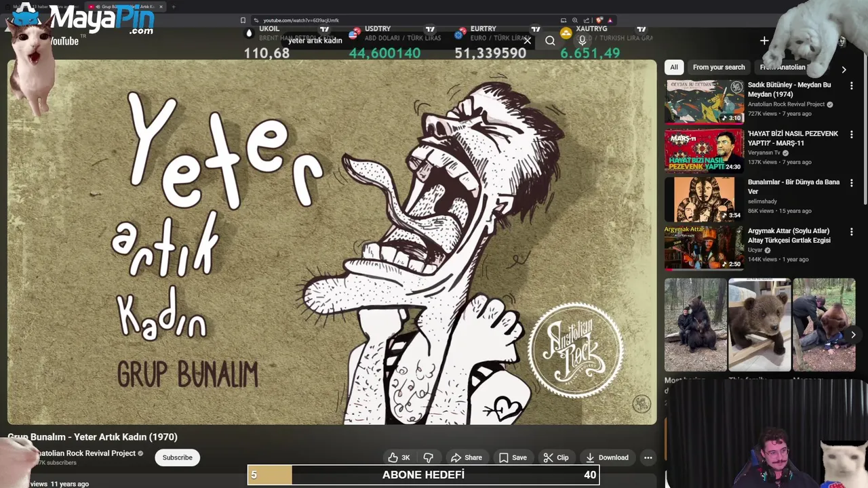The image size is (868, 488).
Task: Click the site settings icon before the URL
Action: tap(256, 20)
